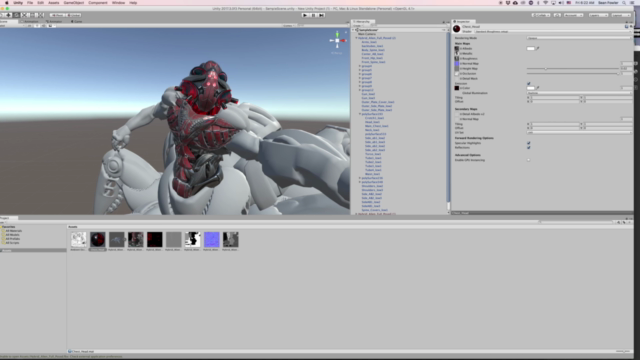Select Torso_low1 in Hierarchy
This screenshot has width=640, height=360.
pos(373,154)
